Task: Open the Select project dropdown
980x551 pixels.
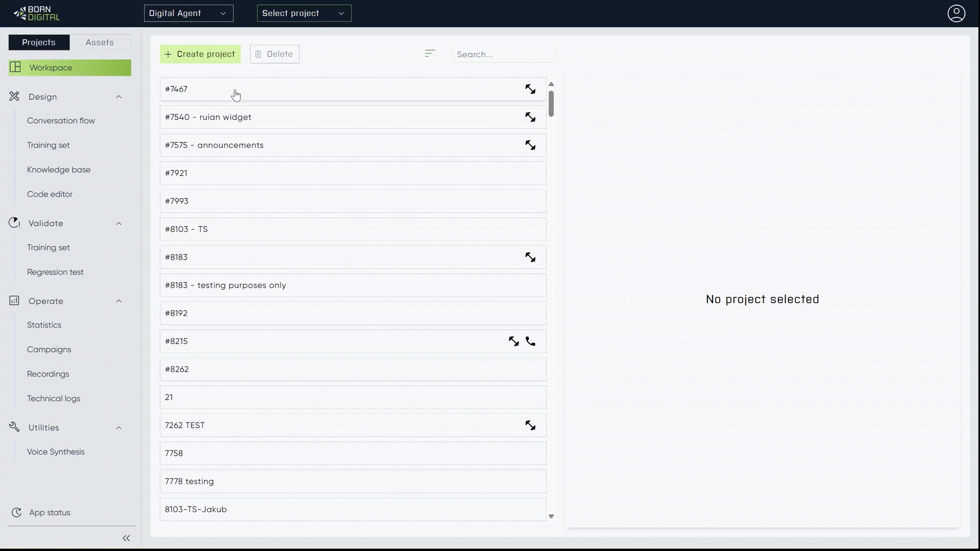Action: point(304,13)
